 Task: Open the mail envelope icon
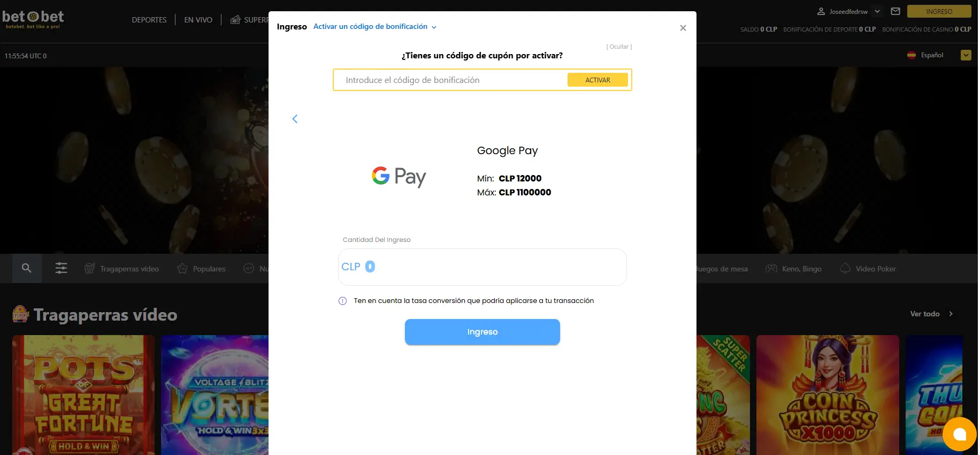(x=895, y=11)
